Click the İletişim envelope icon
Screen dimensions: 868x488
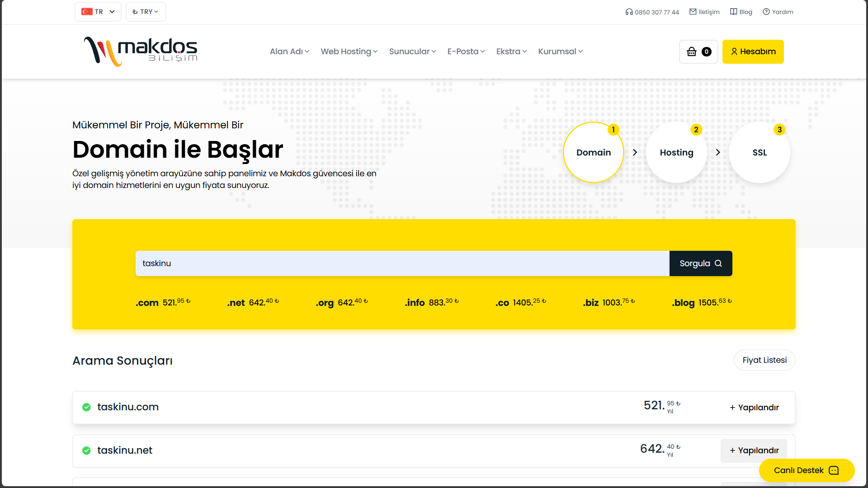coord(693,12)
